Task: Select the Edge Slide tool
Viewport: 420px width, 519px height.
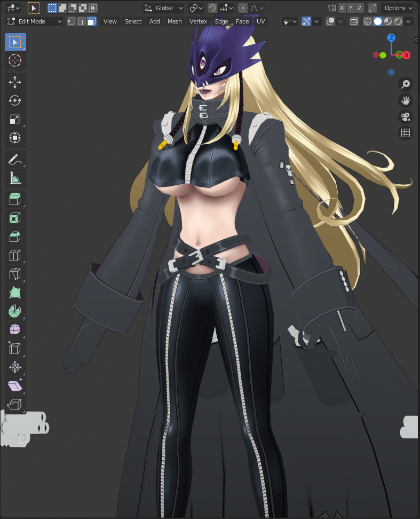Action: click(15, 348)
